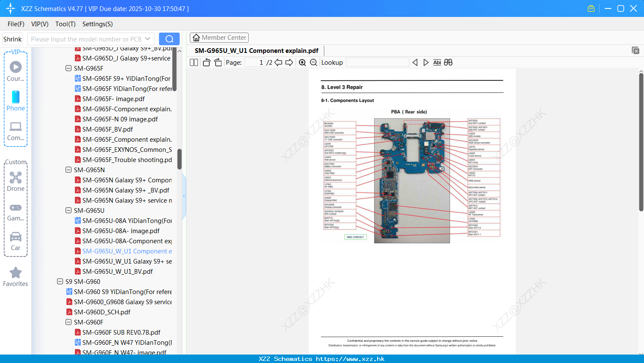
Task: Open the model number dropdown arrow
Action: [x=148, y=39]
